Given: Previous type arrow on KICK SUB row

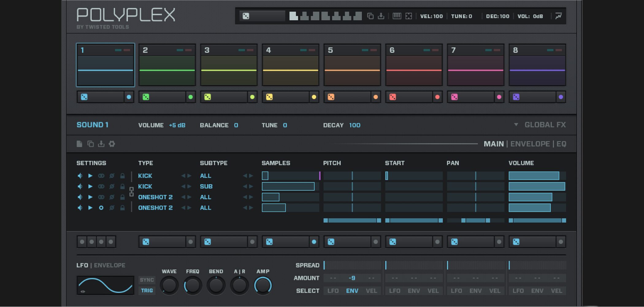Looking at the screenshot, I should (x=183, y=186).
